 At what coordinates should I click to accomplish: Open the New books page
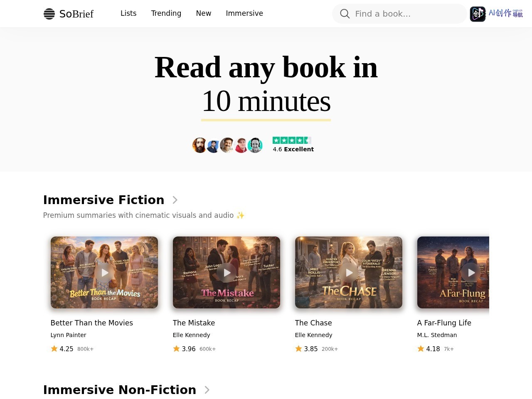[204, 13]
